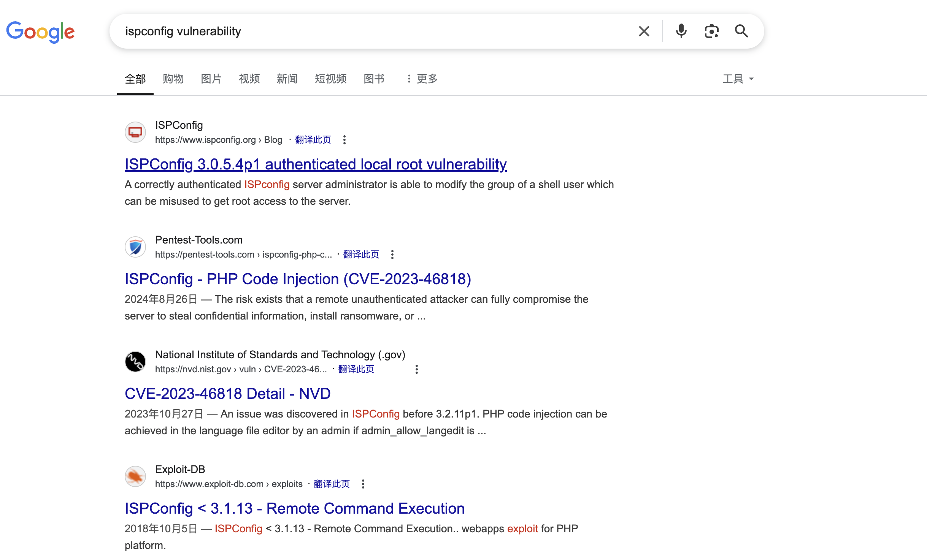Viewport: 927px width, 560px height.
Task: Expand the 工具 tools dropdown
Action: (738, 79)
